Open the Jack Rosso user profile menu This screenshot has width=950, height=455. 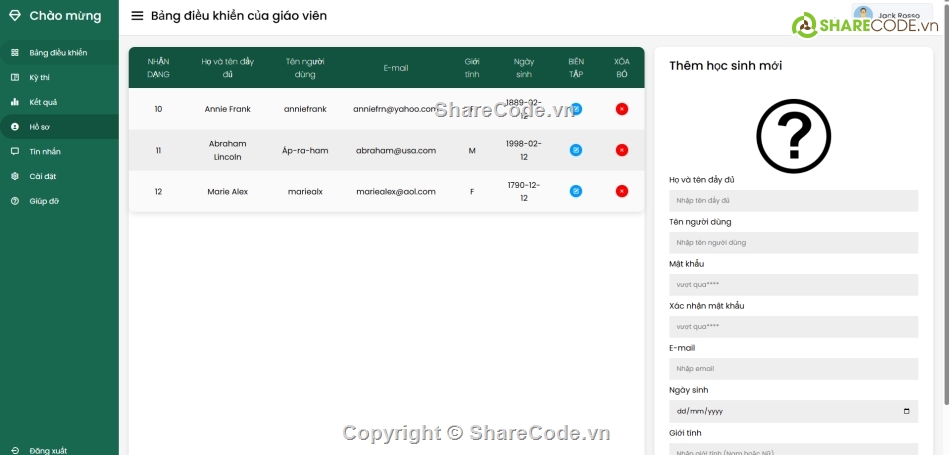click(x=892, y=15)
